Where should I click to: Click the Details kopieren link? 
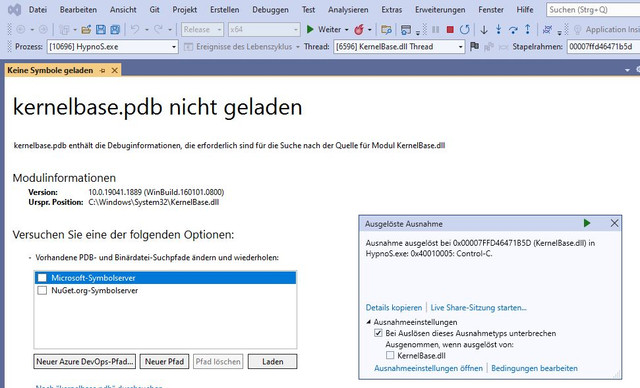point(393,308)
